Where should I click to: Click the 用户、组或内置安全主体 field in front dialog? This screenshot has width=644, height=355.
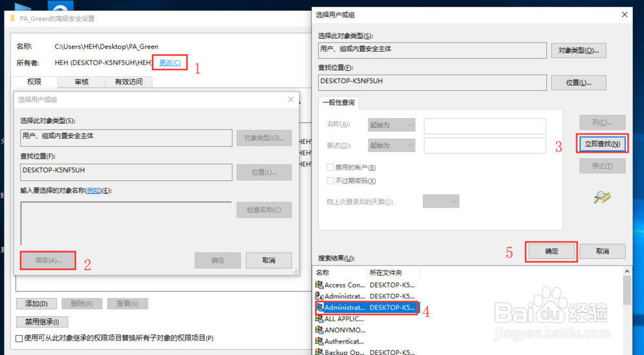pyautogui.click(x=433, y=50)
